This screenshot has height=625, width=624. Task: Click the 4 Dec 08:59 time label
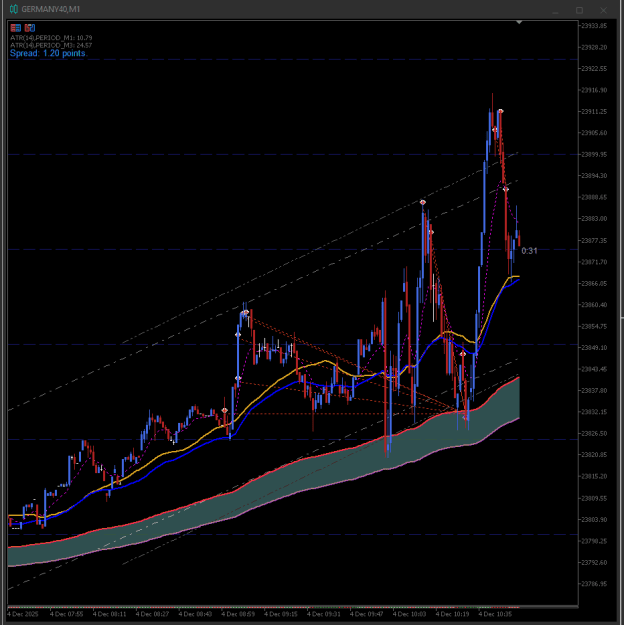point(238,614)
